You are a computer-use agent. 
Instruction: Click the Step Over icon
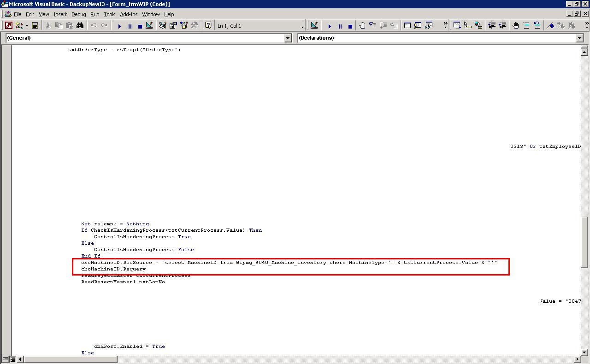pos(383,26)
